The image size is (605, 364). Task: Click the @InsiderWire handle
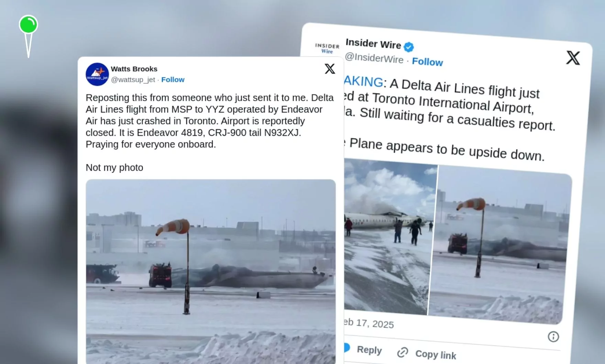coord(374,58)
